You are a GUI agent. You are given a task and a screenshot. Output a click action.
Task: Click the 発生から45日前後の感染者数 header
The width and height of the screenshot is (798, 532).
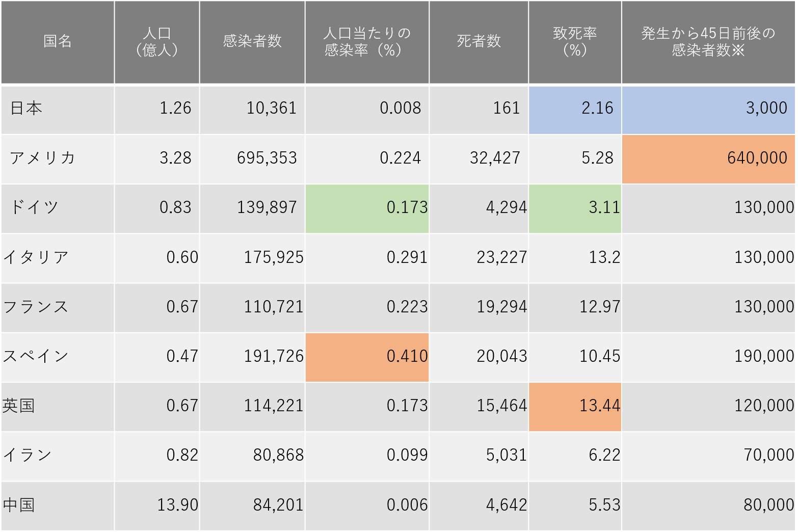[708, 42]
